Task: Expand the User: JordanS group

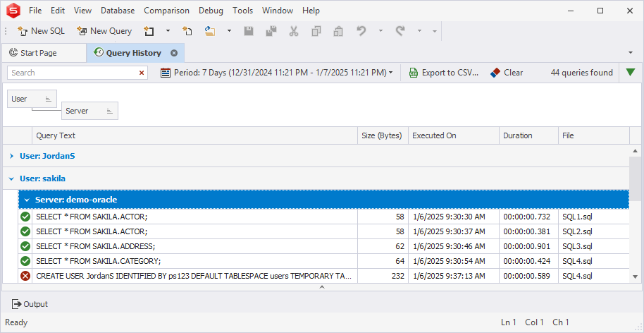Action: pos(11,156)
